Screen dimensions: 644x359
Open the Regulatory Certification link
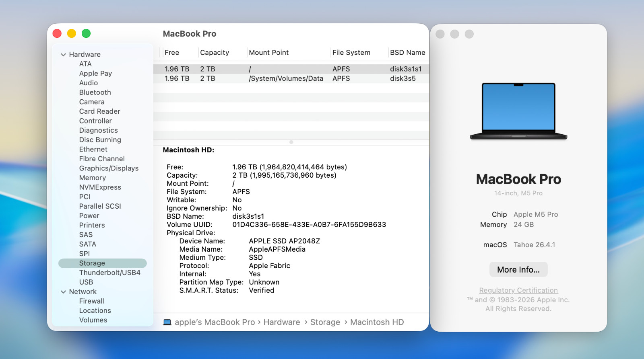(x=518, y=290)
